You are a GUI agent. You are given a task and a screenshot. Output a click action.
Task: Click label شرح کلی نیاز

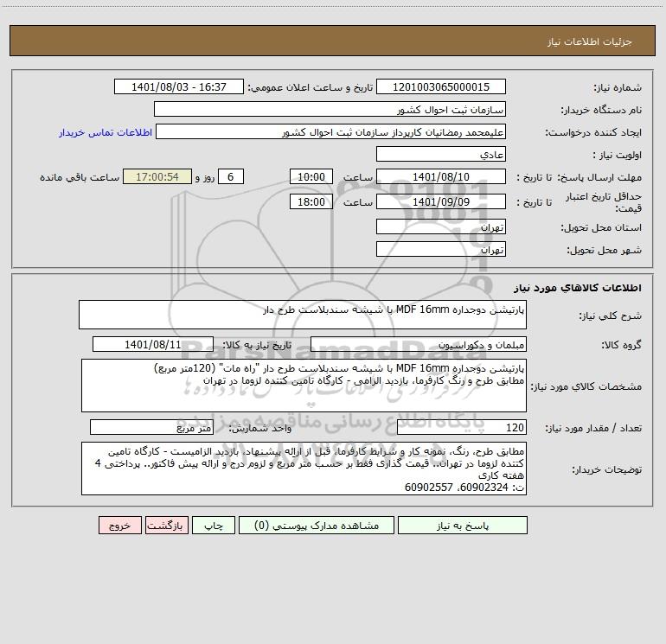tap(611, 316)
